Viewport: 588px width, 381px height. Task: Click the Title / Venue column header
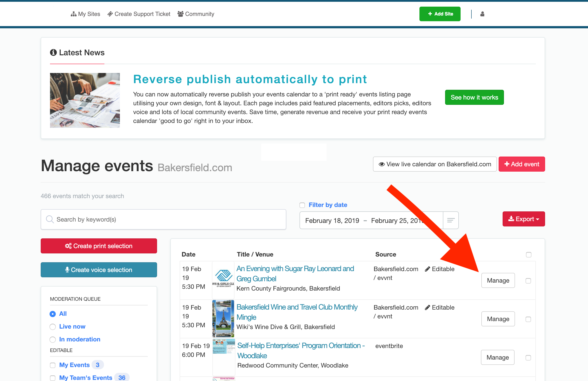(255, 254)
